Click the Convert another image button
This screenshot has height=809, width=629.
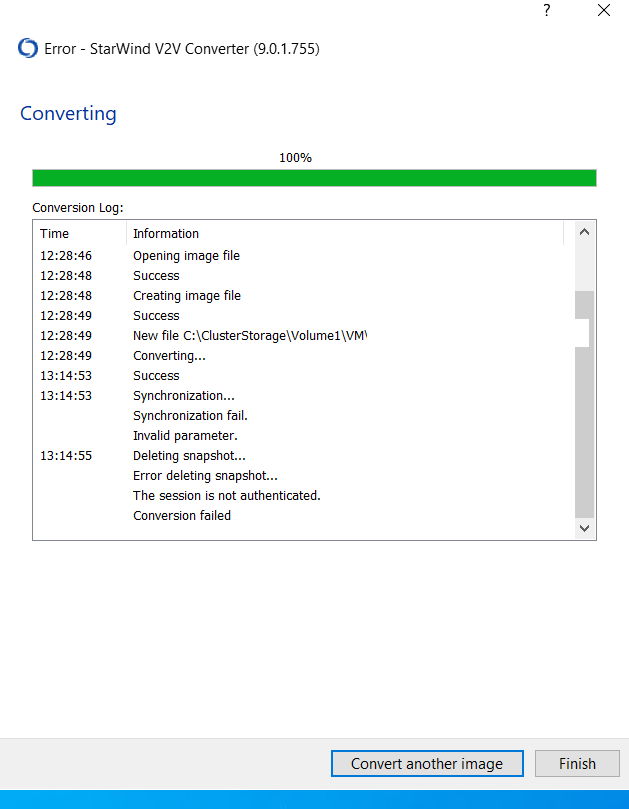(427, 764)
